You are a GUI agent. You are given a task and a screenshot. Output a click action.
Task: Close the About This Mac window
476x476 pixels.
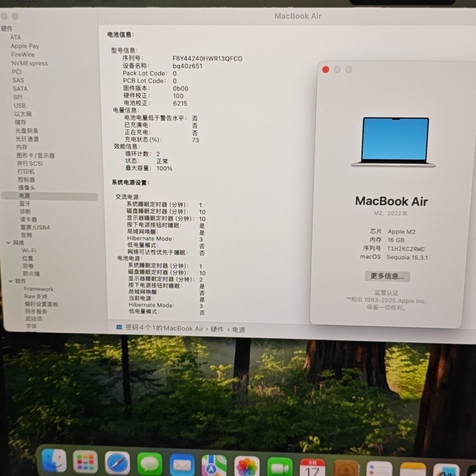(x=325, y=69)
